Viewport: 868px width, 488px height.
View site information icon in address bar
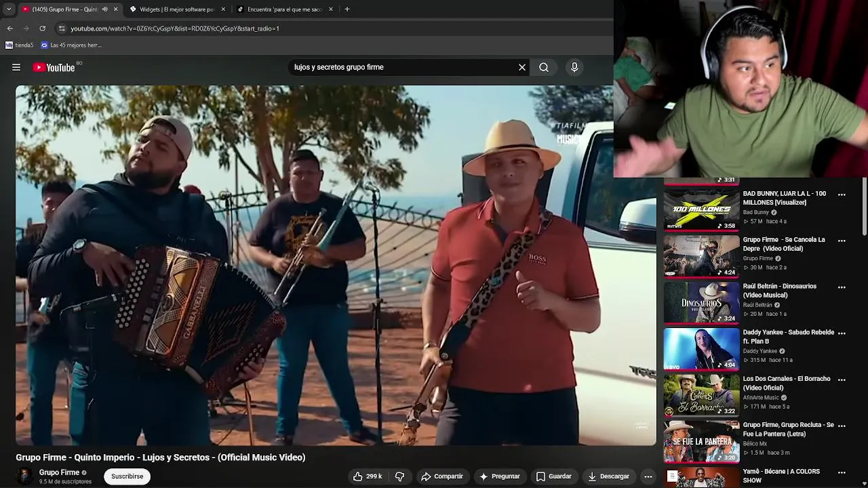[x=62, y=28]
